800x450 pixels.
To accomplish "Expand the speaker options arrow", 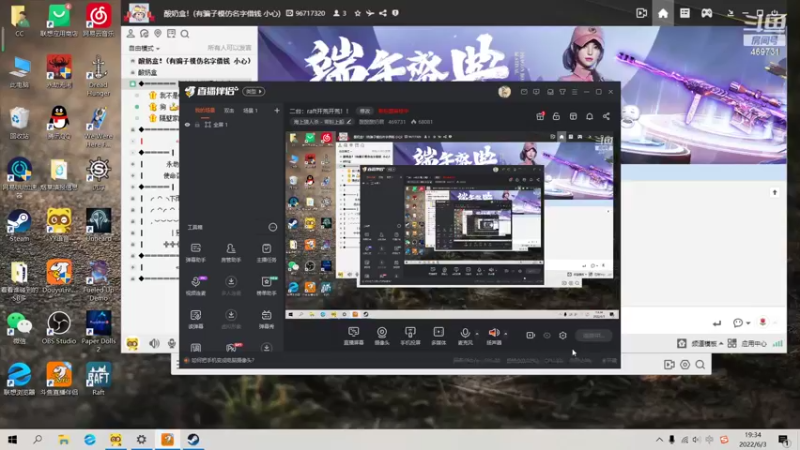I will tap(506, 334).
